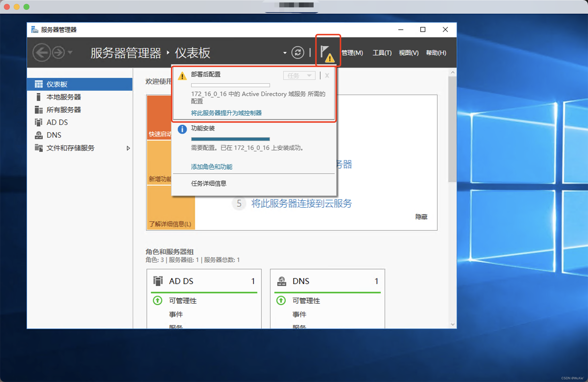This screenshot has height=382, width=588.
Task: Click the scrollbar up arrow
Action: click(x=452, y=72)
